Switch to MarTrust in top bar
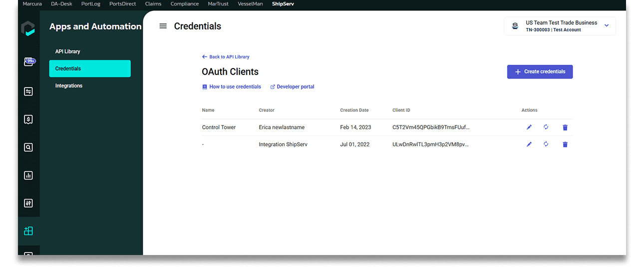644x267 pixels. pos(218,4)
